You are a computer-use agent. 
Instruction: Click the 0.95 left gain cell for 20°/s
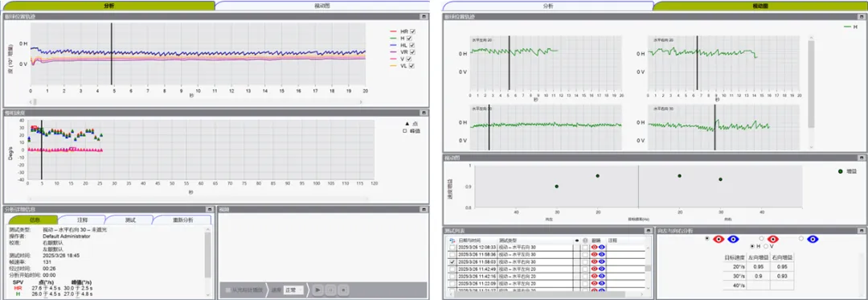click(x=758, y=267)
